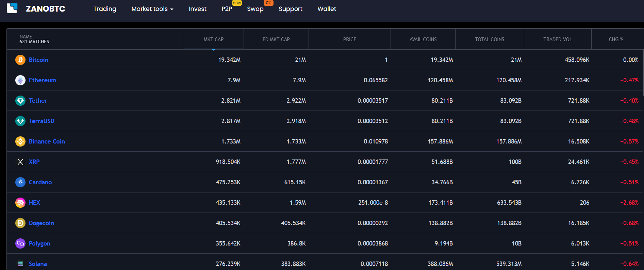Click XRP total coins value 100B
Screen dimensions: 644x270
[x=515, y=162]
